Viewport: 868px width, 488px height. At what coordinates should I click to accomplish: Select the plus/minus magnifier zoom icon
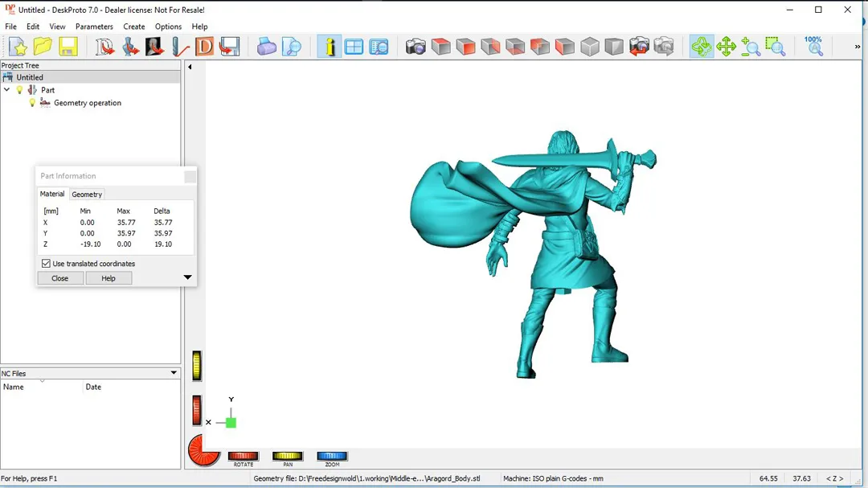tap(751, 47)
